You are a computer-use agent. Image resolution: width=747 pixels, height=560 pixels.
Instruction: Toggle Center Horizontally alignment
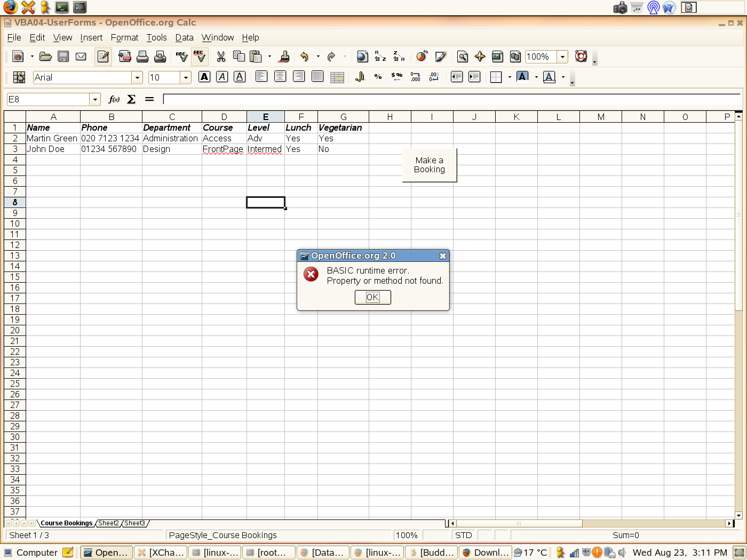tap(280, 77)
